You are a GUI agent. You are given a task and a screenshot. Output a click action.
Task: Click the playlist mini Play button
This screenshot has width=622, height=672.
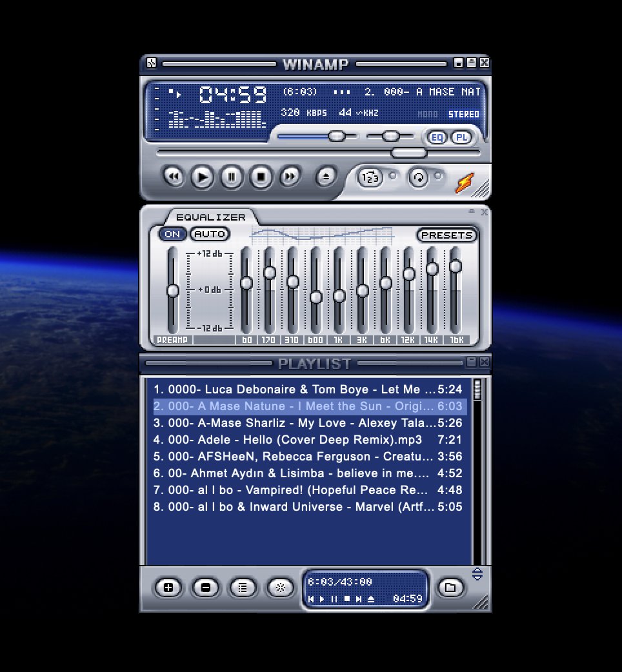tap(322, 599)
